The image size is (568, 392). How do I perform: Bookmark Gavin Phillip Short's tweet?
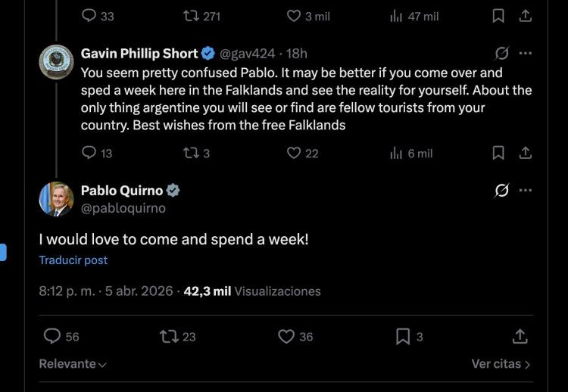click(x=498, y=153)
